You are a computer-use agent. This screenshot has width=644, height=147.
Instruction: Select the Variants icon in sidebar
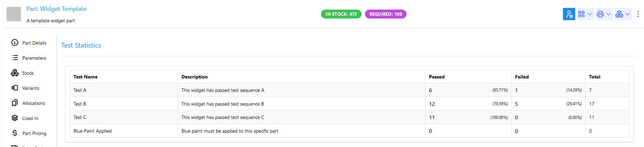[15, 88]
